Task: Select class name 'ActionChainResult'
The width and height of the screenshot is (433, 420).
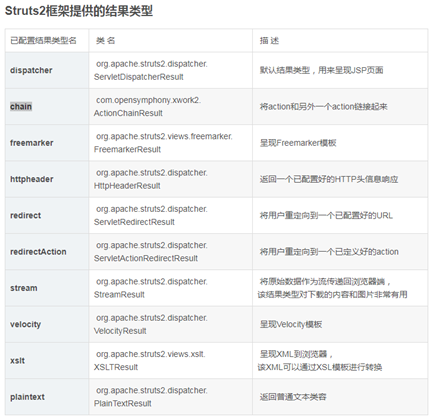Action: coord(128,113)
